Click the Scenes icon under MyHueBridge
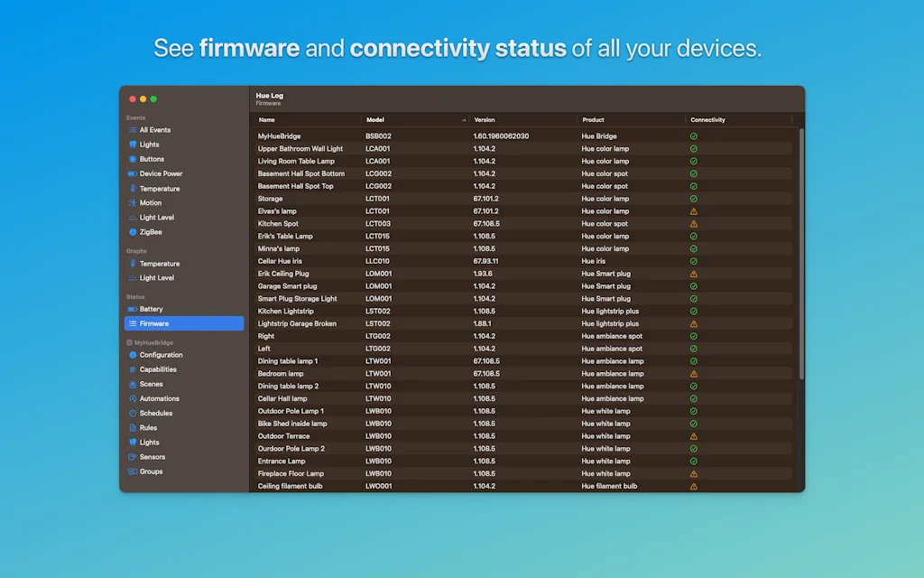924x578 pixels. (133, 384)
